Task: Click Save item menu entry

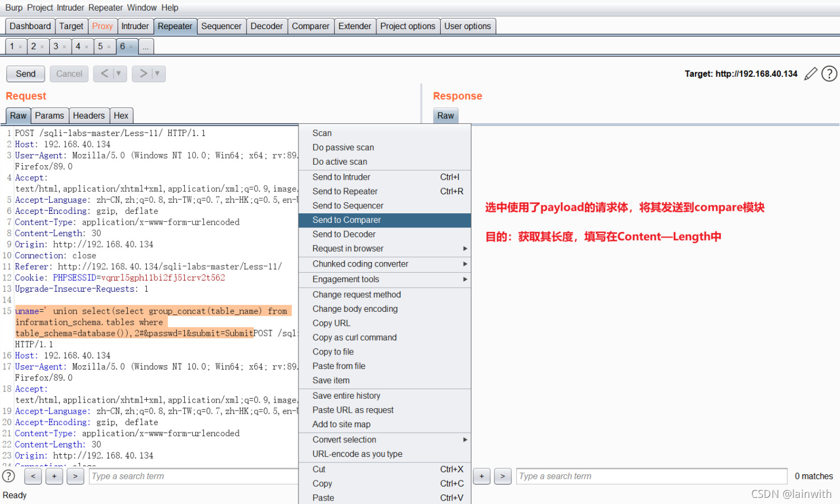Action: point(385,380)
